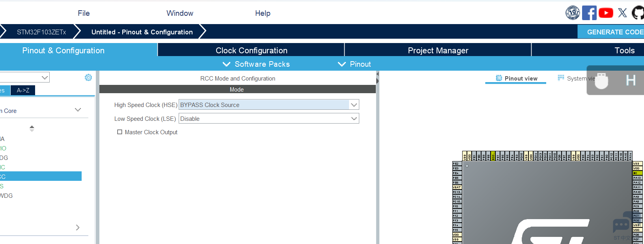Select pin PA12 on the chip
Screen dimensions: 644x244
(638, 182)
